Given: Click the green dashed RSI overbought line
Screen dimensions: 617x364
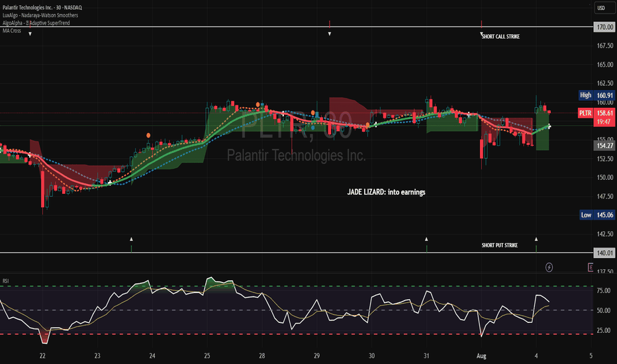Looking at the screenshot, I should [295, 286].
